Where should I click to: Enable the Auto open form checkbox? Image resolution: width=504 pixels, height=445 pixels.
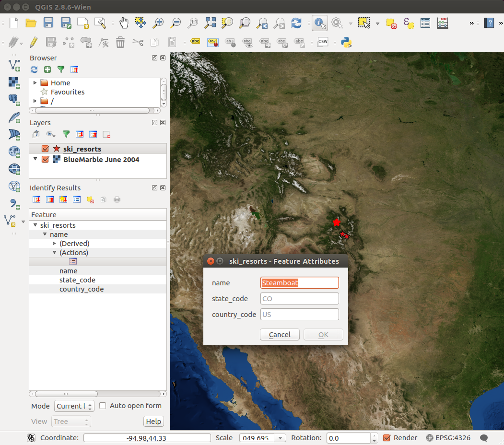pyautogui.click(x=103, y=406)
